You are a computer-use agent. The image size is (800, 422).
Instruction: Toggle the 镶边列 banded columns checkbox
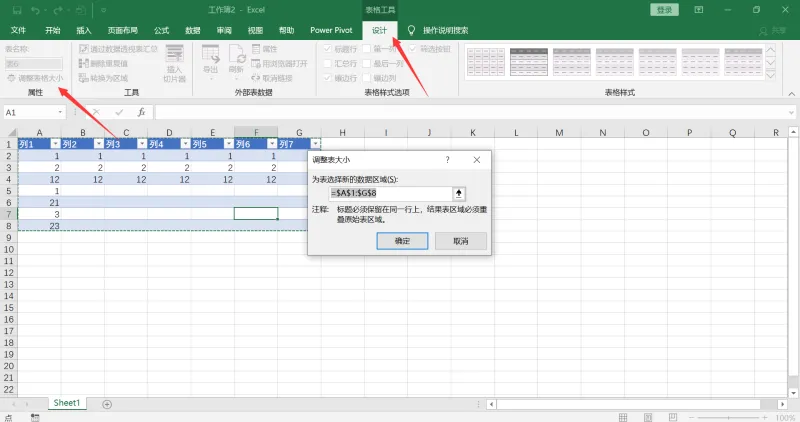coord(366,78)
